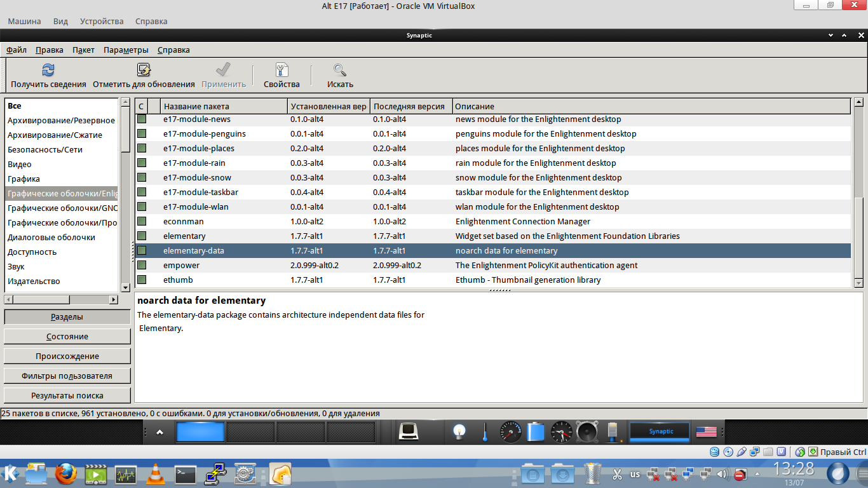868x488 pixels.
Task: Select the ethumb package row
Action: pyautogui.click(x=493, y=280)
